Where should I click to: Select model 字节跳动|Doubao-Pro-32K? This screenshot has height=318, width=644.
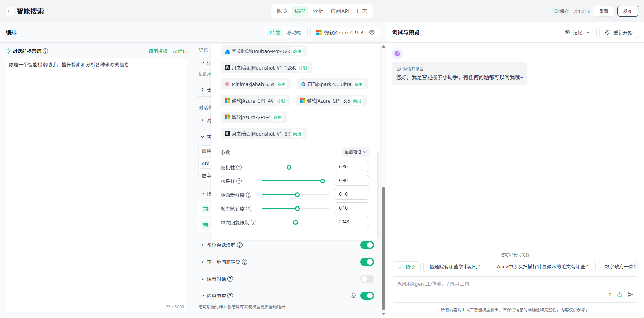tap(264, 51)
